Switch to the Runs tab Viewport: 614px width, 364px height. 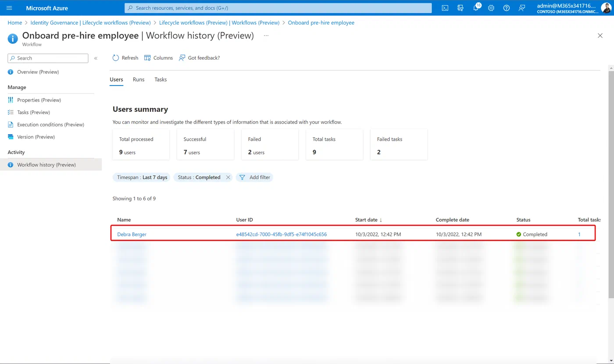tap(139, 79)
